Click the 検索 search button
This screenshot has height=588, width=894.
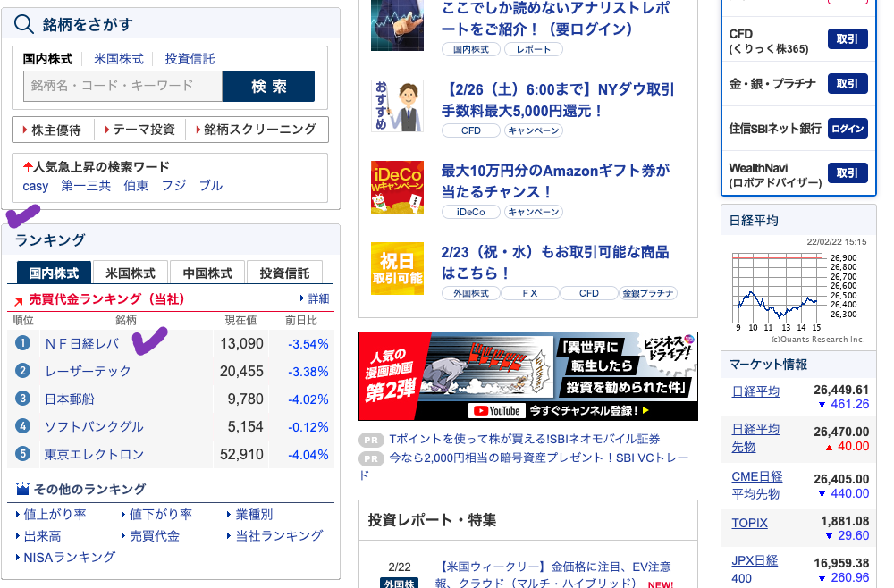click(x=268, y=86)
